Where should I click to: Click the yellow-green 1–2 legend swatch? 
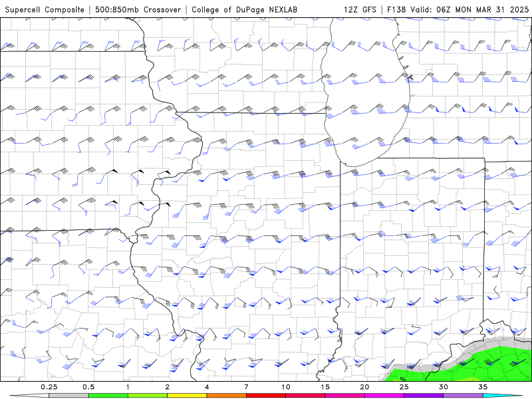(148, 396)
